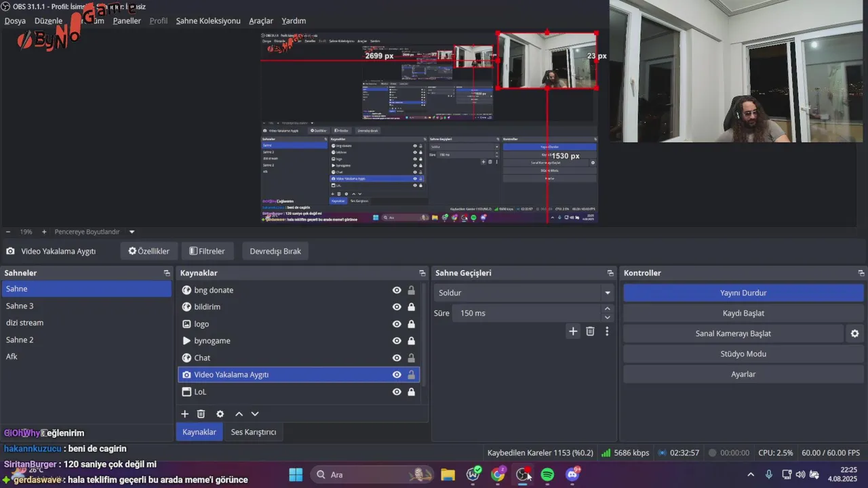Open the Soldur transition dropdown
868x488 pixels.
524,293
